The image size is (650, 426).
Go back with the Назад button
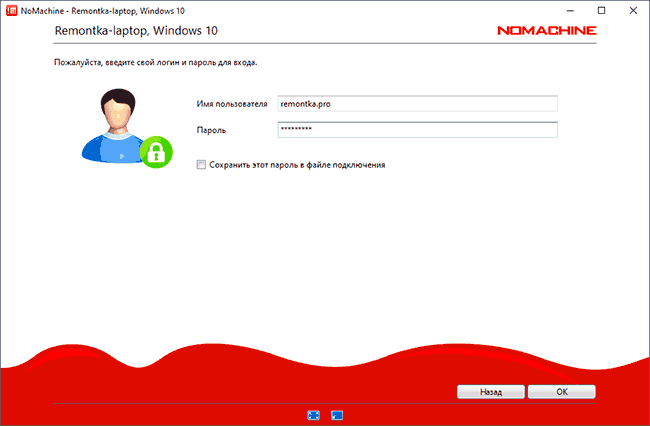pos(490,392)
